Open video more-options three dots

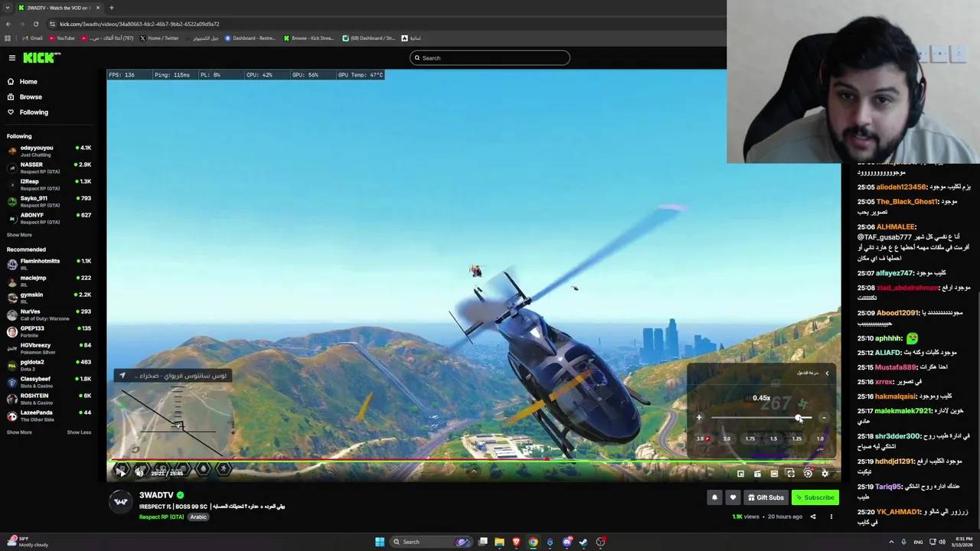pos(831,517)
